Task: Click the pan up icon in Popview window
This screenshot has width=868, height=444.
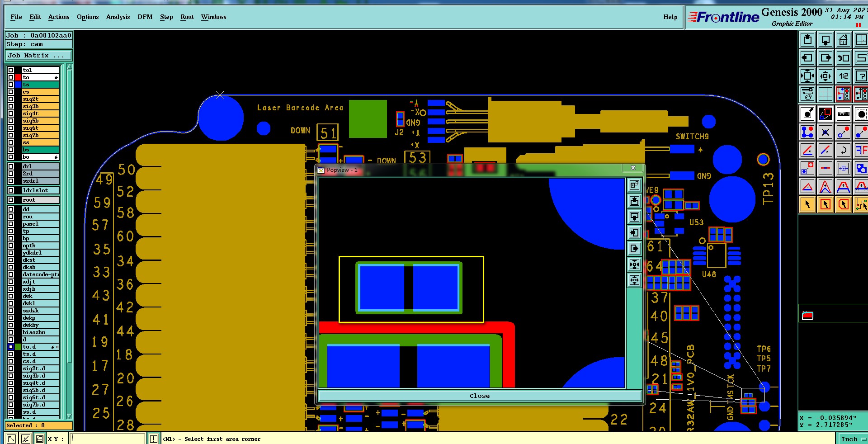Action: click(x=635, y=201)
